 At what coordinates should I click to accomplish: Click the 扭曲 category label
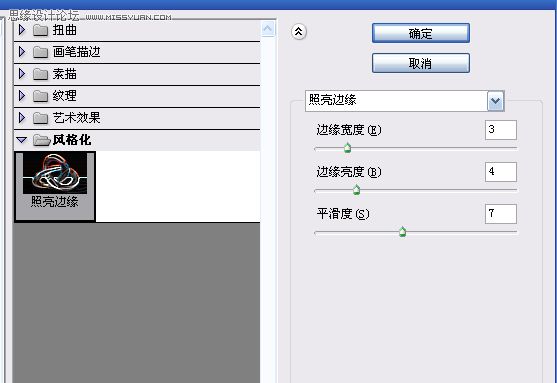tap(65, 30)
